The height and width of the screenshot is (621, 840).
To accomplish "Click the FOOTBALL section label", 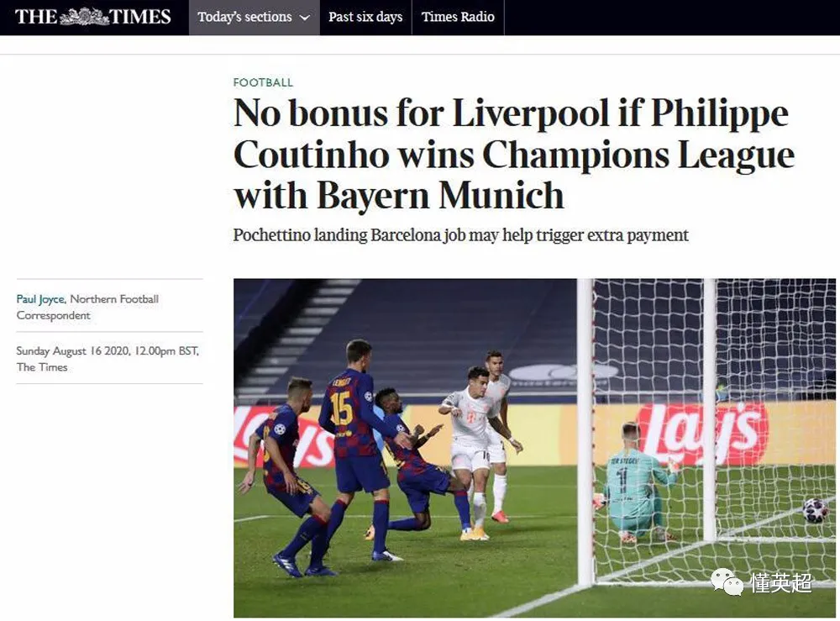I will [263, 82].
